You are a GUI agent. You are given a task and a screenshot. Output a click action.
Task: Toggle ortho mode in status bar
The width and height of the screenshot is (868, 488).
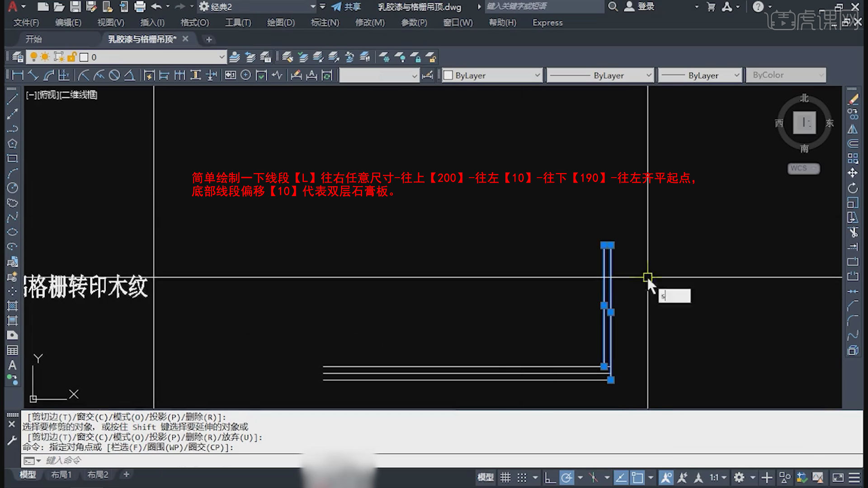550,478
